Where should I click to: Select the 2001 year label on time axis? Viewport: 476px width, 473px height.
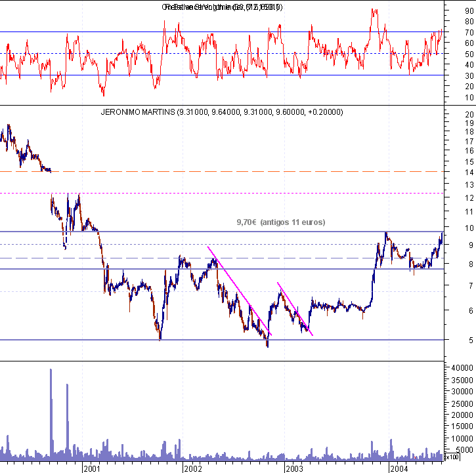pos(92,469)
